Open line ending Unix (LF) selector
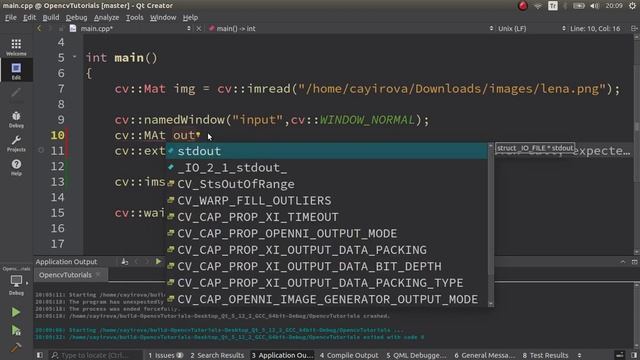The height and width of the screenshot is (360, 640). point(512,29)
